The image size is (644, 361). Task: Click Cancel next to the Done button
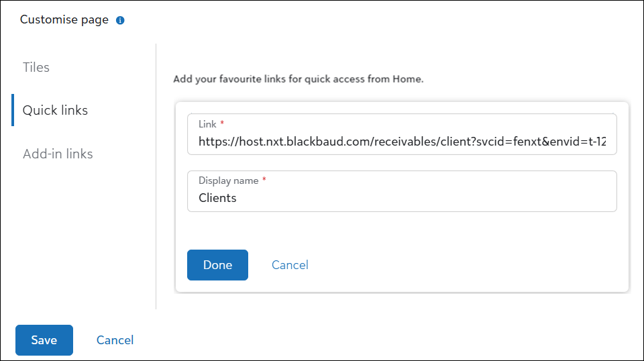click(x=290, y=265)
